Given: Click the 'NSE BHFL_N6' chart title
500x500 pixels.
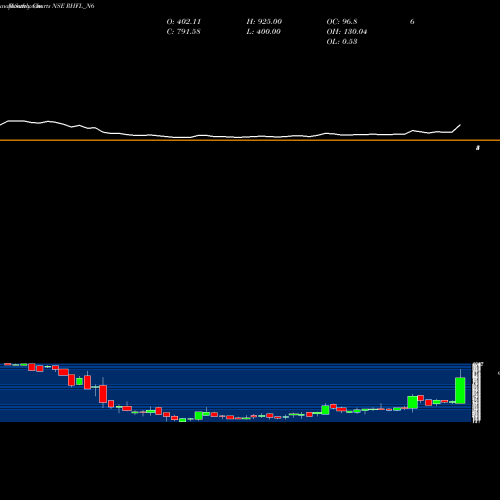Looking at the screenshot, I should pos(73,6).
